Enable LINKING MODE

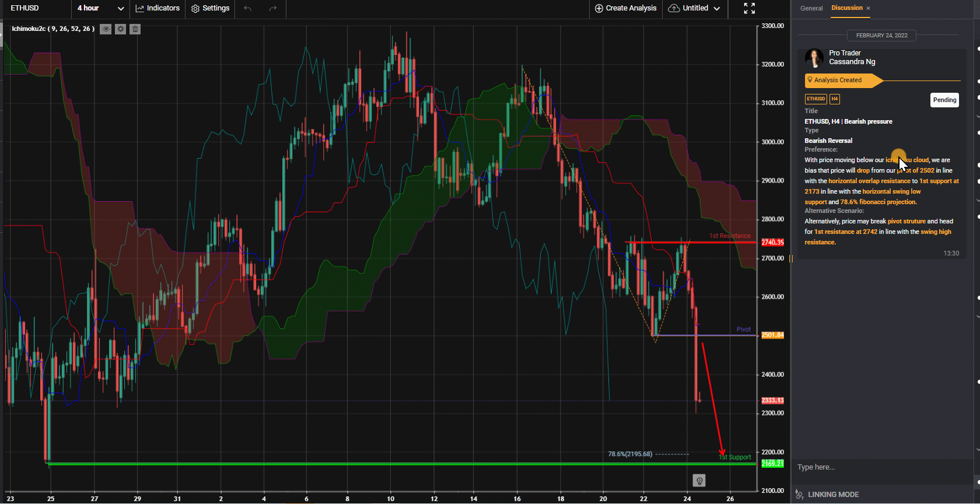[827, 495]
